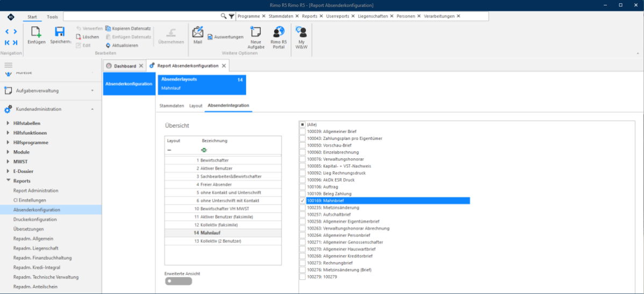Click the Dashboard tab icon
644x294 pixels.
tap(109, 66)
